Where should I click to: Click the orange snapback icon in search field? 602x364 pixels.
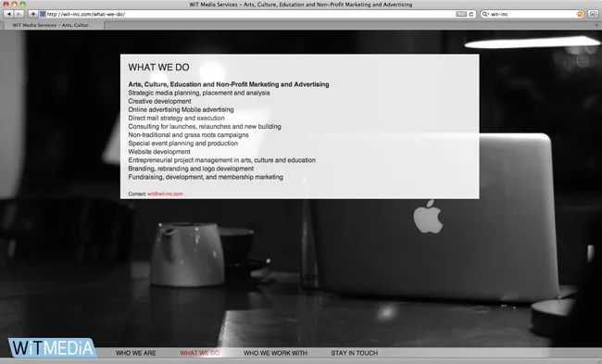[x=580, y=14]
